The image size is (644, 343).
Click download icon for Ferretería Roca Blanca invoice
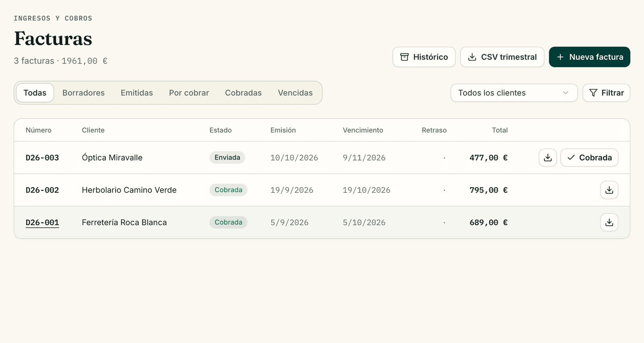click(609, 222)
